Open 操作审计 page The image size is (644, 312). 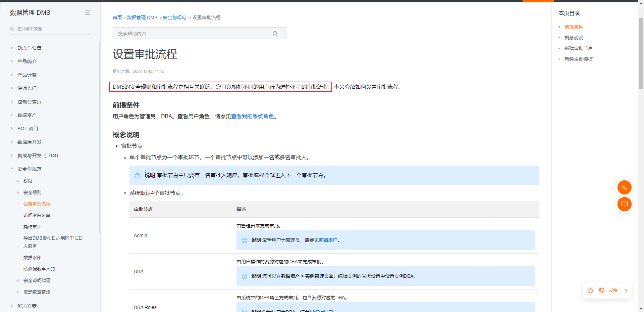tap(32, 227)
